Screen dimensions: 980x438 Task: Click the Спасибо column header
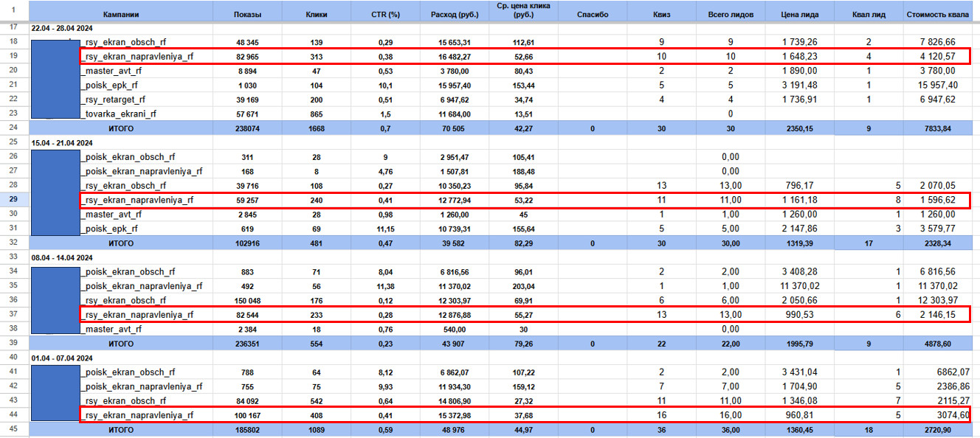(593, 15)
